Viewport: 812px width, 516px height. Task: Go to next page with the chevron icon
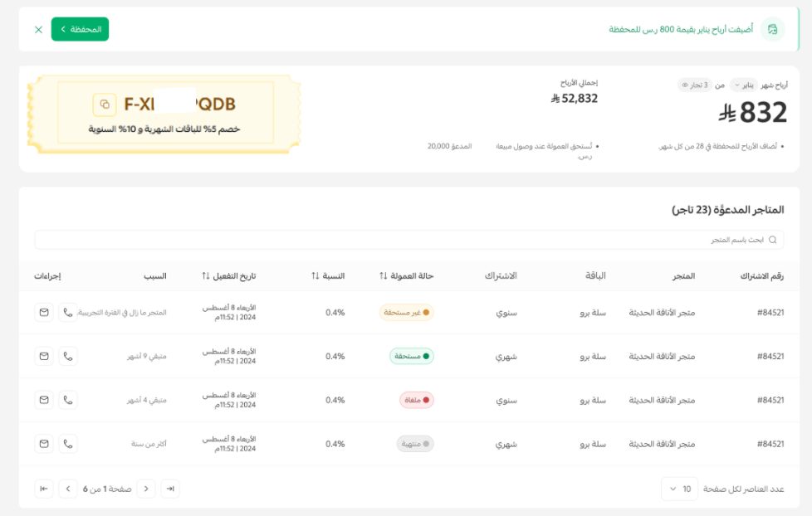pyautogui.click(x=67, y=489)
